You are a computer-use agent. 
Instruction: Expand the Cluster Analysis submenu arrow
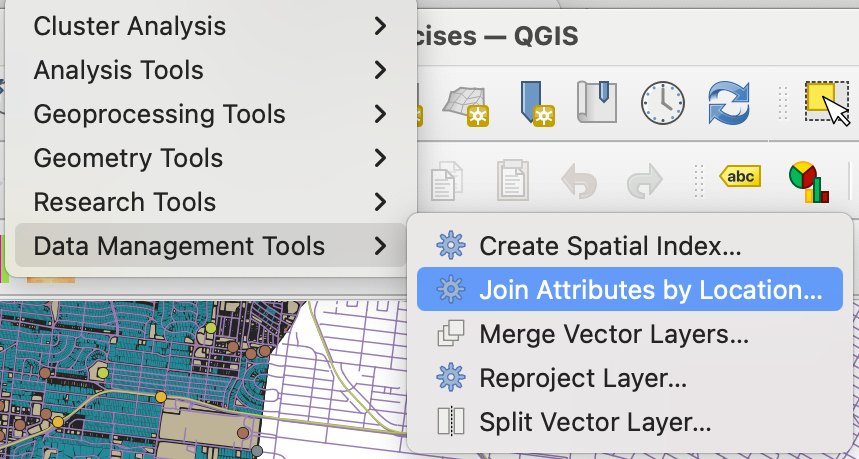pos(380,26)
